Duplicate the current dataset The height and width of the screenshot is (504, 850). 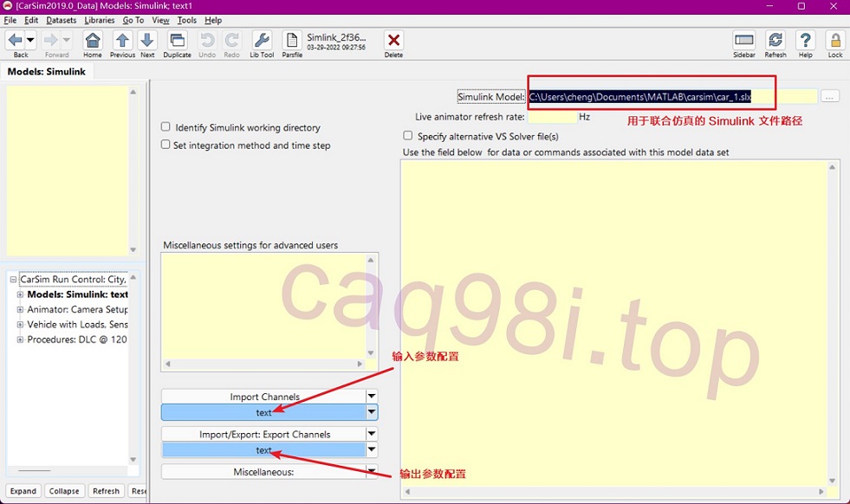(x=178, y=40)
